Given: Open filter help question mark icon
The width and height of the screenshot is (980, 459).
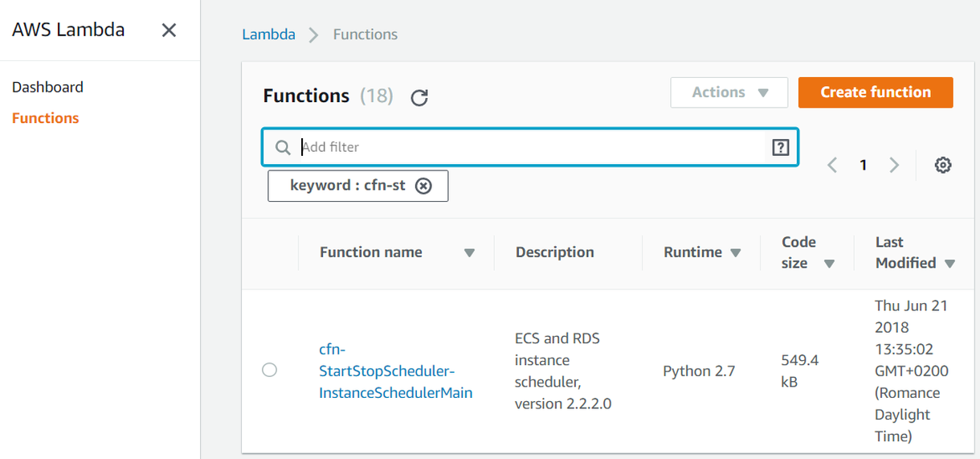Looking at the screenshot, I should 780,147.
